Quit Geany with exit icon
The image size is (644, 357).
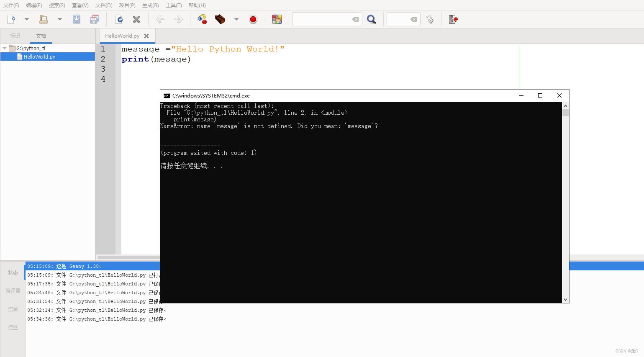[x=453, y=19]
